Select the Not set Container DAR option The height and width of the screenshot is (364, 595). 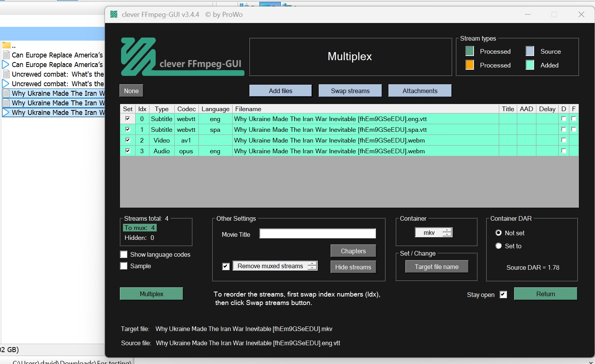pyautogui.click(x=498, y=233)
